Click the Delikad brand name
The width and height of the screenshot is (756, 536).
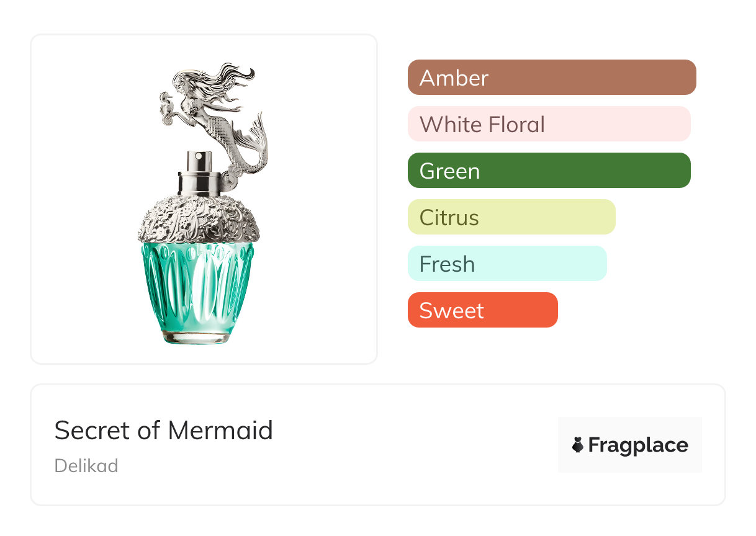[86, 466]
